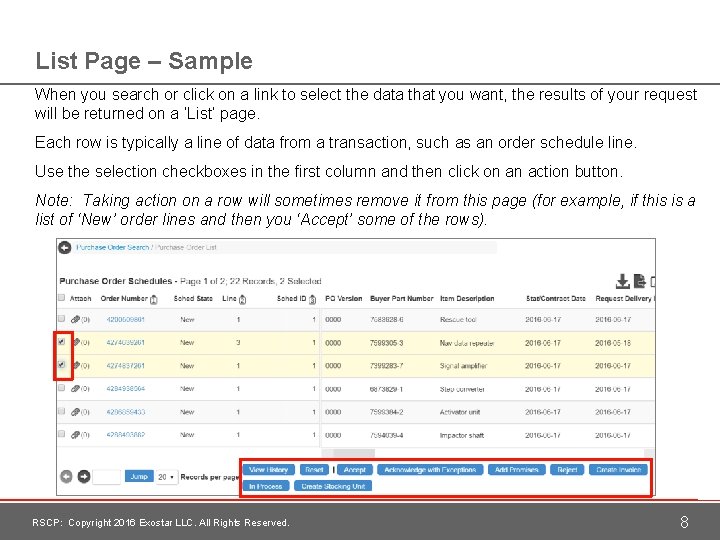The height and width of the screenshot is (540, 720).
Task: Select the Activator unit row checkbox
Action: [62, 411]
